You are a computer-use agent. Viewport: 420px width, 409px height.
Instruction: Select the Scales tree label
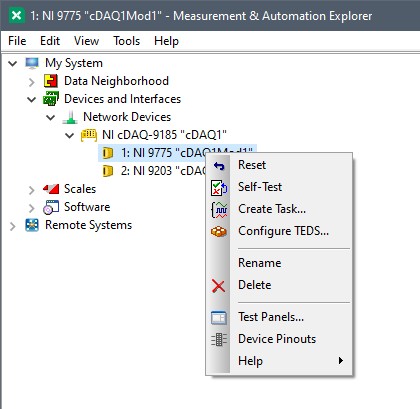(80, 189)
